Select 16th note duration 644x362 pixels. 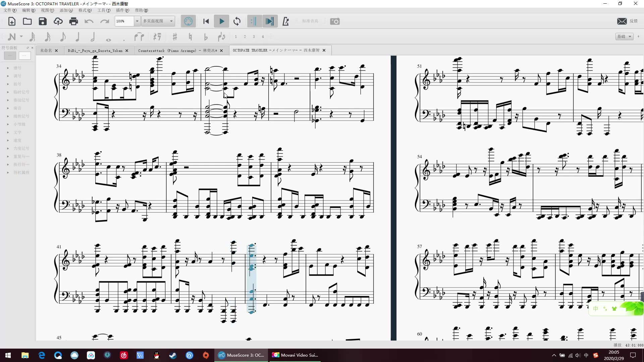point(48,37)
